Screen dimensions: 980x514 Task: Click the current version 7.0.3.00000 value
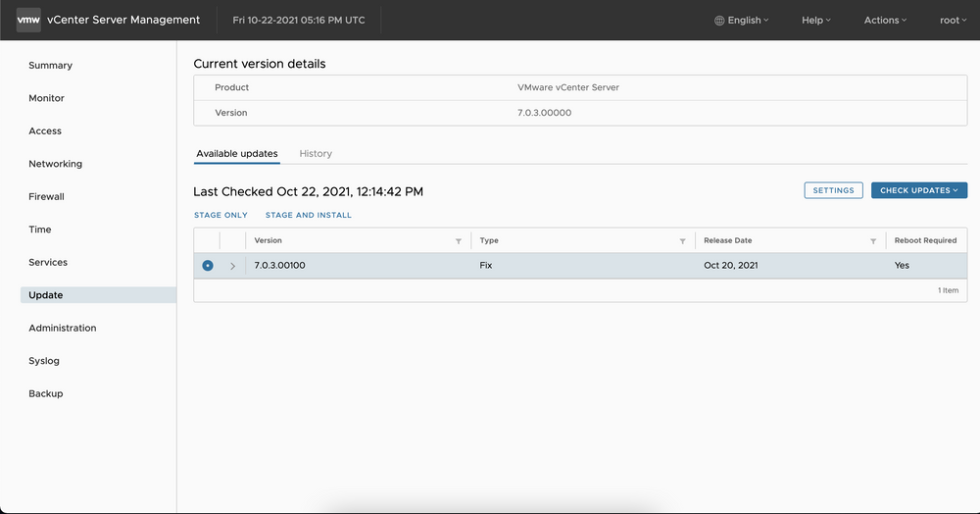[544, 113]
